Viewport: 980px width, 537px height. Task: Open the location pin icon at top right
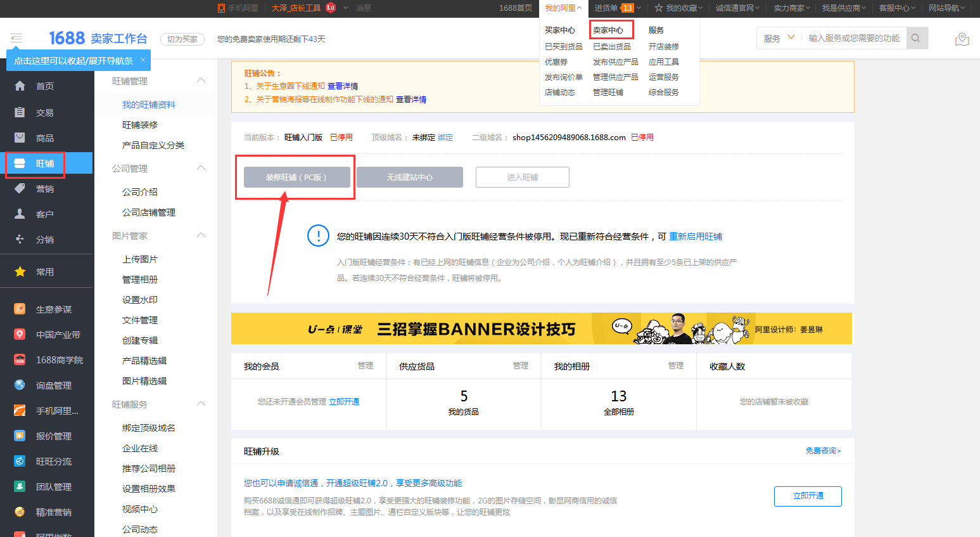pyautogui.click(x=962, y=39)
